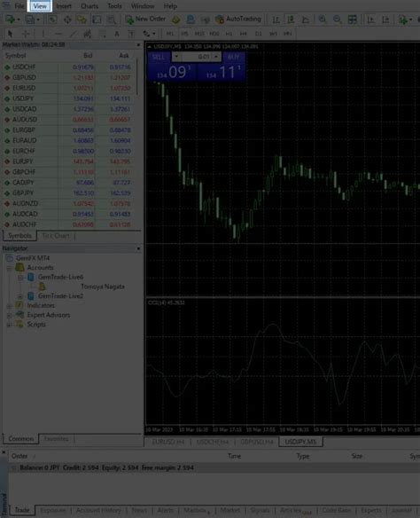Switch chart to Bar Chart icon
420x518 pixels.
tap(276, 20)
